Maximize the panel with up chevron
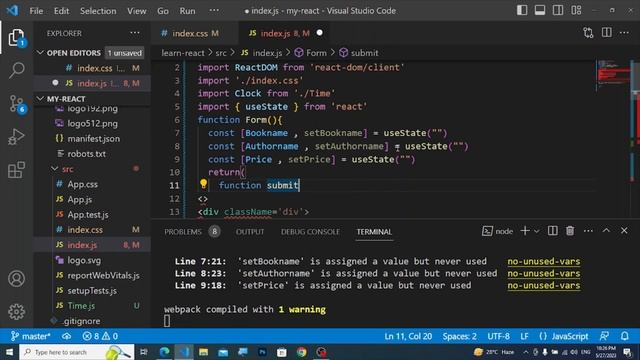Viewport: 640px width, 360px height. click(606, 231)
